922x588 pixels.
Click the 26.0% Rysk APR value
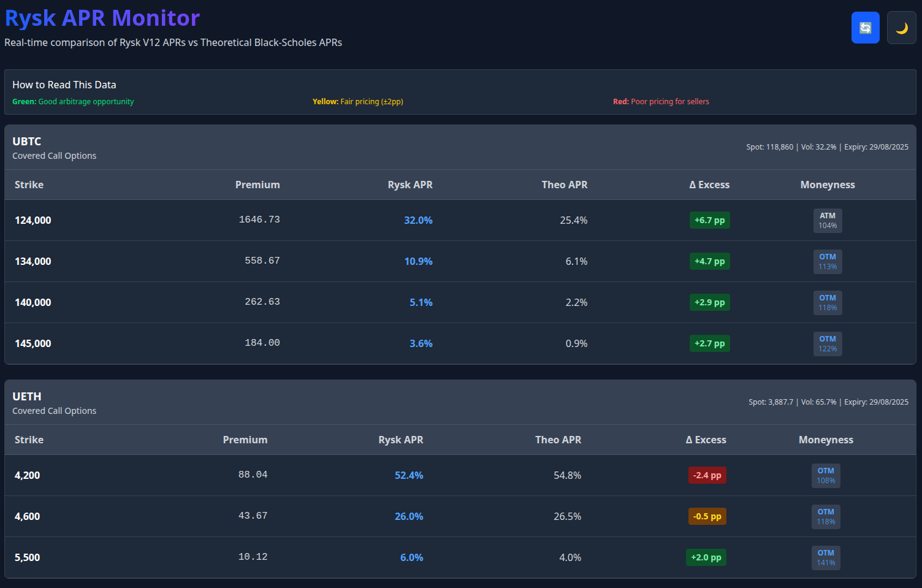click(x=409, y=516)
